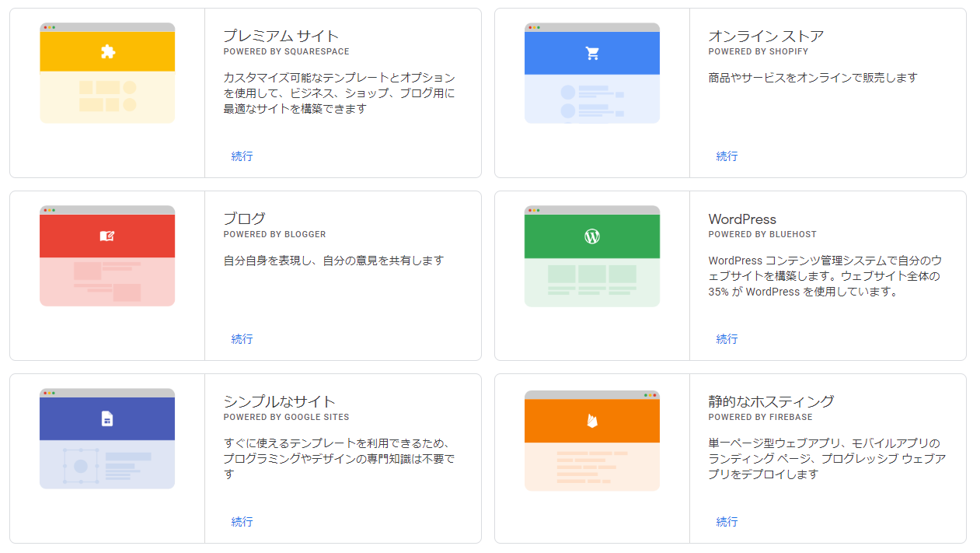
Task: Click 続行 under プレミアム サイト
Action: tap(242, 156)
